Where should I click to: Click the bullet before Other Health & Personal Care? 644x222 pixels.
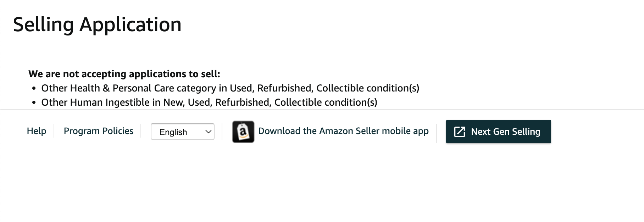34,88
